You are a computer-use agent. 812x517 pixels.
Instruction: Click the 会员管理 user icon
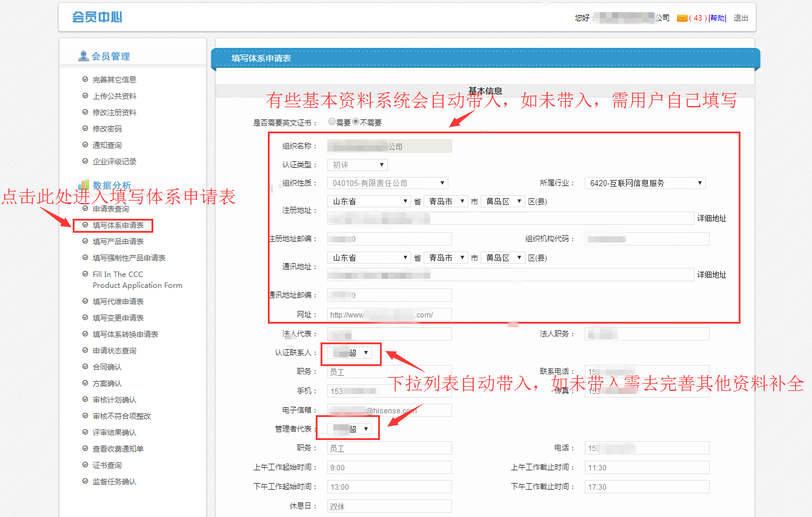point(83,56)
